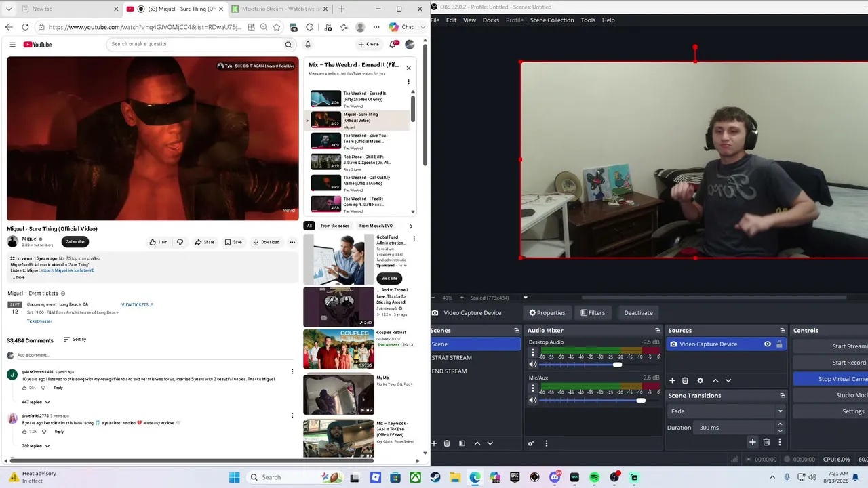The height and width of the screenshot is (488, 868).
Task: Click YouTube voice search microphone
Action: pyautogui.click(x=307, y=45)
